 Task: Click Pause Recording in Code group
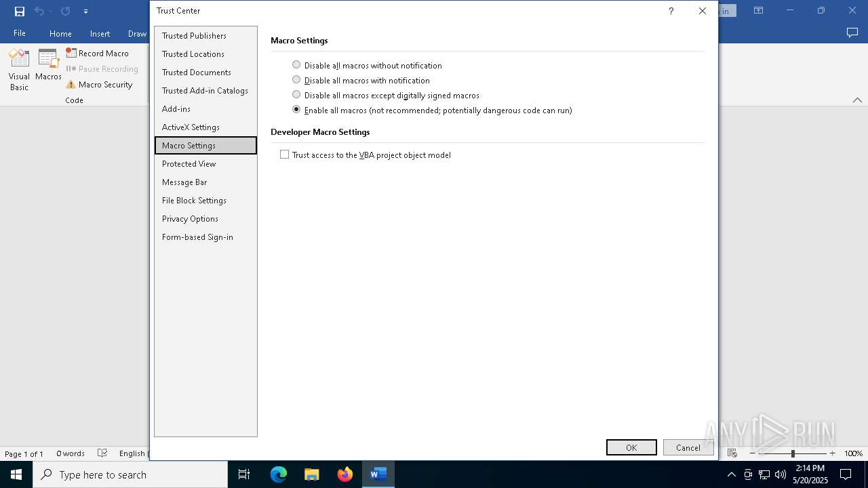[x=102, y=69]
